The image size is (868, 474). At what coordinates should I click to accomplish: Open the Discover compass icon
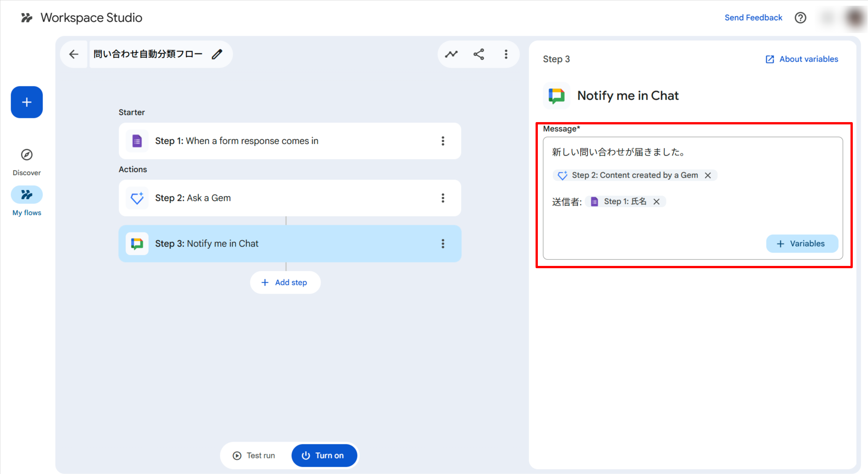click(x=27, y=155)
